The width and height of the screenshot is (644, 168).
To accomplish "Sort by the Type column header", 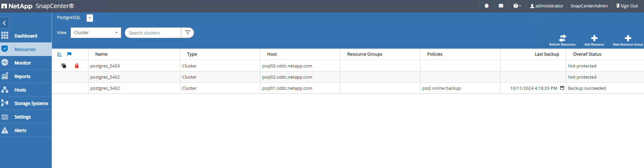I will pyautogui.click(x=192, y=54).
